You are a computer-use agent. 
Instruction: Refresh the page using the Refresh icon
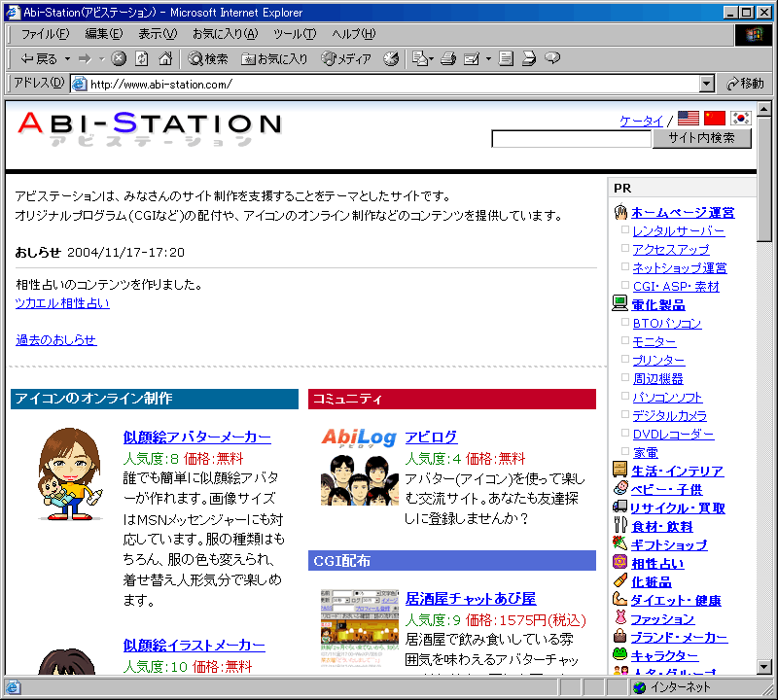[142, 58]
